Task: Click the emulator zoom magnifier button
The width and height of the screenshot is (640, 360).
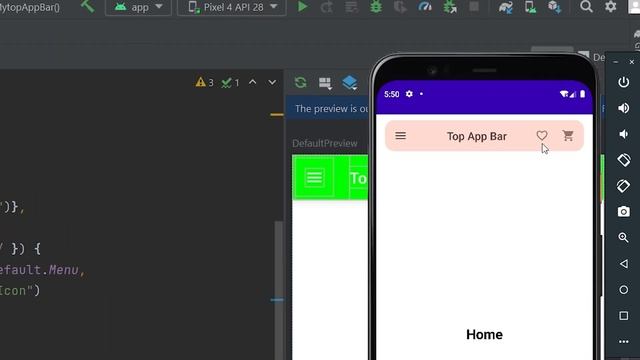Action: coord(623,238)
